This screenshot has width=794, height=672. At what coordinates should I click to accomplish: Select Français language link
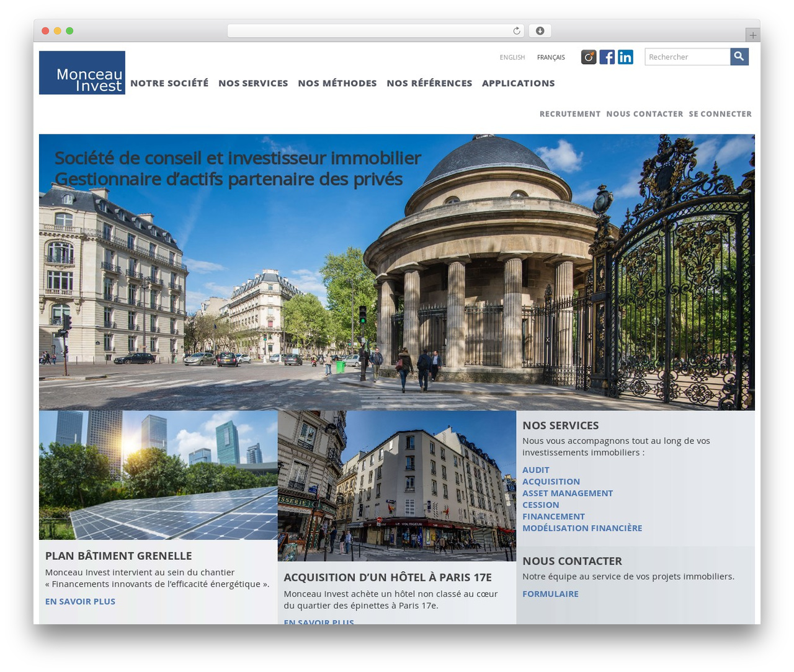[551, 57]
